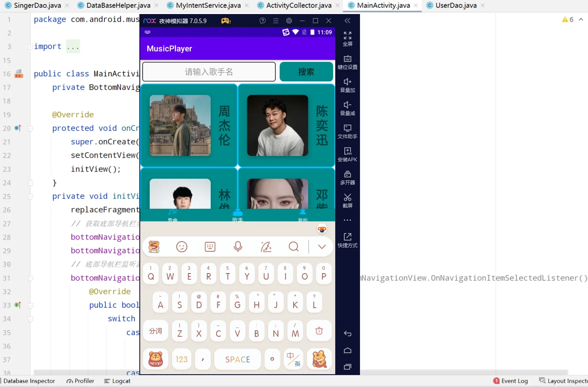588x387 pixels.
Task: Take a screenshot with the scissors (截屏) icon
Action: click(348, 197)
